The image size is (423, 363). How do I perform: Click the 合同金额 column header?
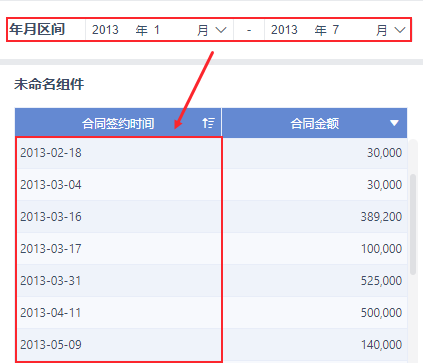(x=315, y=123)
